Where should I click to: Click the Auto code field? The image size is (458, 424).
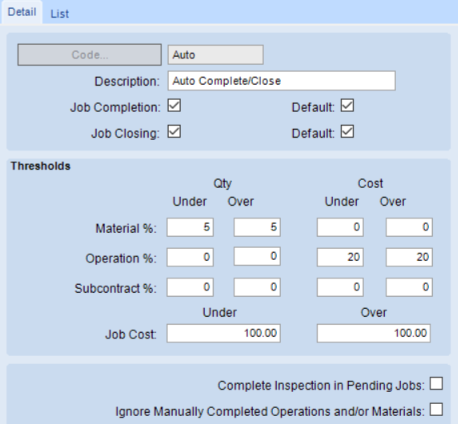[216, 55]
